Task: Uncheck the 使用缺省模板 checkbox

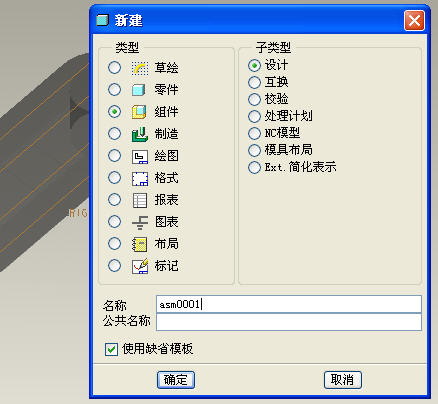Action: (x=111, y=349)
